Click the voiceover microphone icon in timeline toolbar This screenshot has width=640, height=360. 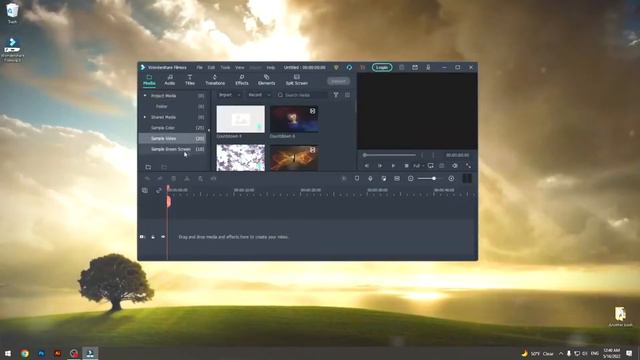370,178
